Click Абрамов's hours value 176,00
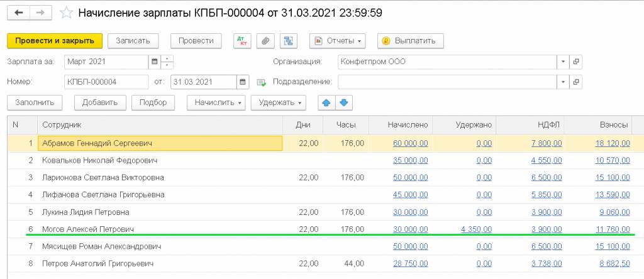 point(352,143)
